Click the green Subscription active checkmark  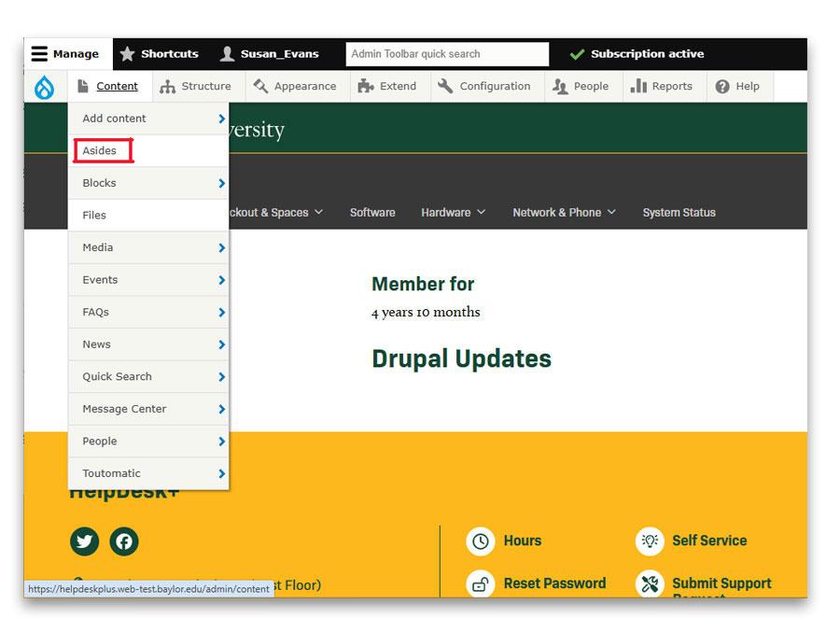point(577,54)
